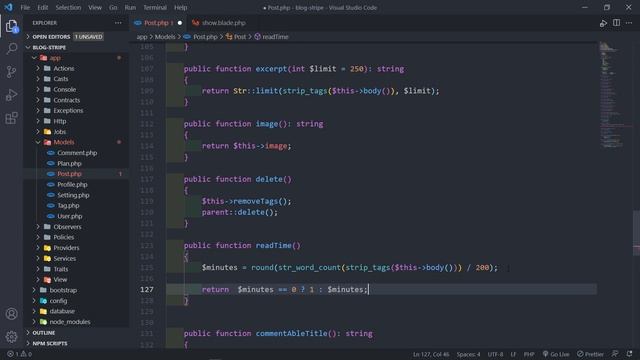Open Comment.php in the explorer

click(x=77, y=153)
